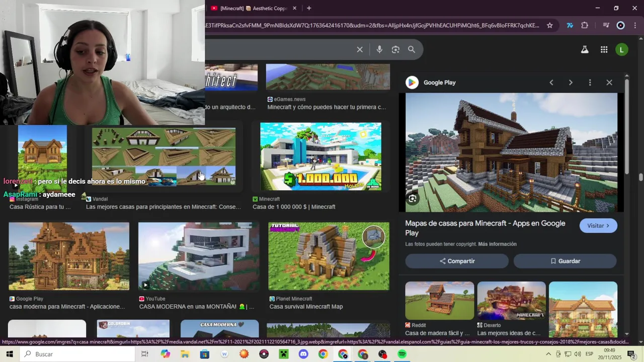Close the Aesthetic Copper Minecraft tab

click(295, 8)
